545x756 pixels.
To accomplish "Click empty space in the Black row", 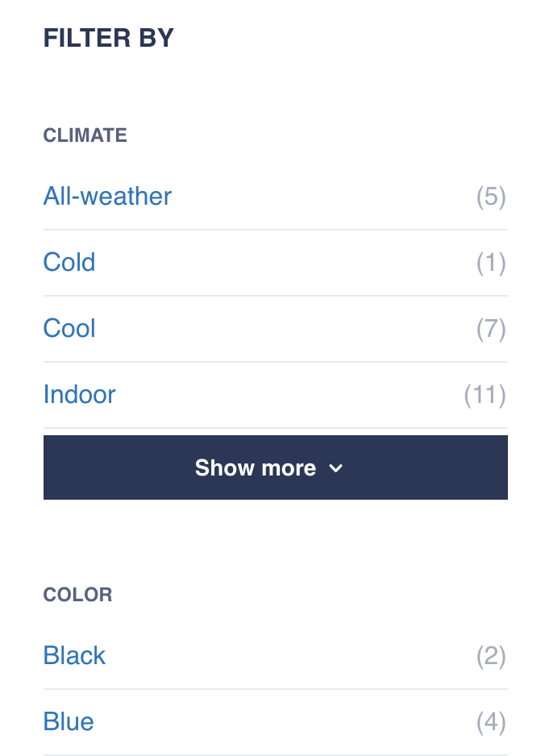I will click(289, 656).
